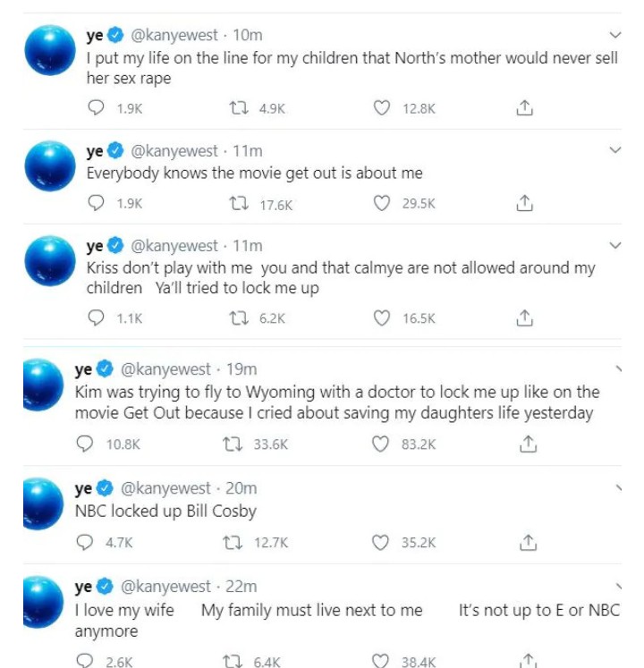
Task: Reply to the 'I love my wife' tweet
Action: click(86, 661)
